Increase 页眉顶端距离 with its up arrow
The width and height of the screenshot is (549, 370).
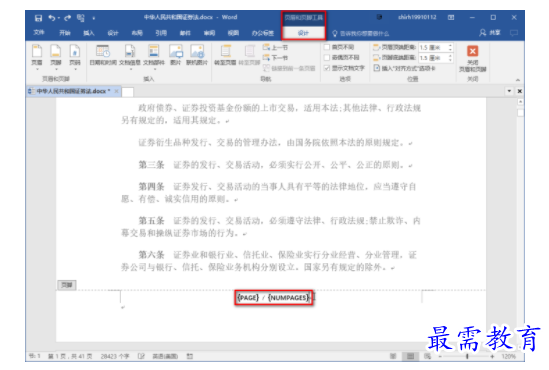point(450,46)
